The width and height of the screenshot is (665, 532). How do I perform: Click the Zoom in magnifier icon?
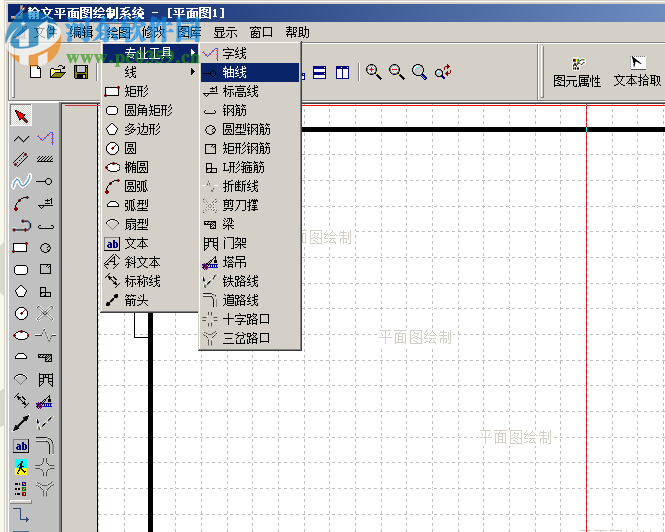pyautogui.click(x=374, y=72)
